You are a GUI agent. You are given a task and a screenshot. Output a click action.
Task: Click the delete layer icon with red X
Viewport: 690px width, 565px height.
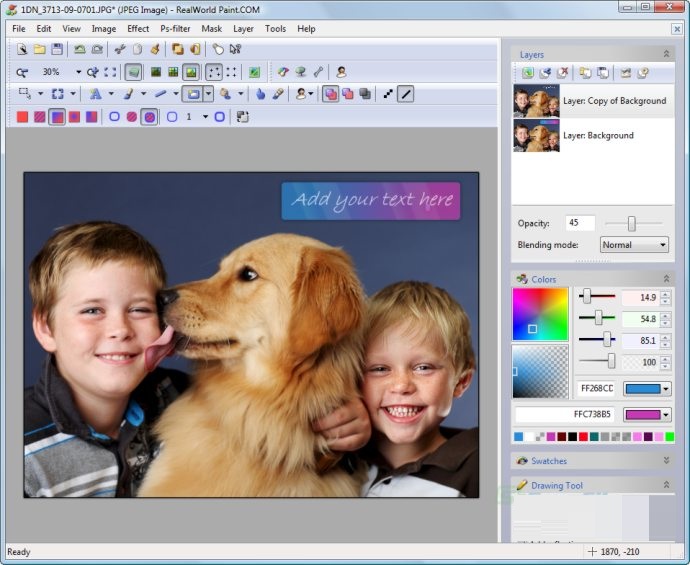tap(563, 73)
